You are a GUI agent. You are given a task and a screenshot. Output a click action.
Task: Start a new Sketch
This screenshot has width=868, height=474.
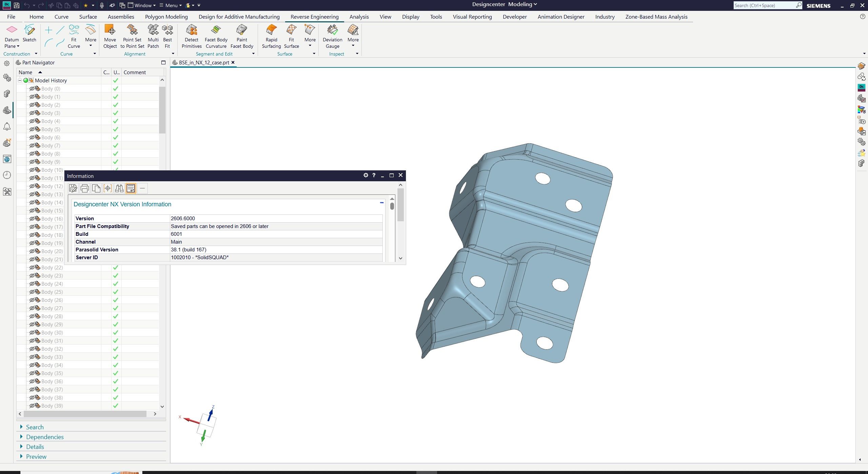[x=29, y=33]
